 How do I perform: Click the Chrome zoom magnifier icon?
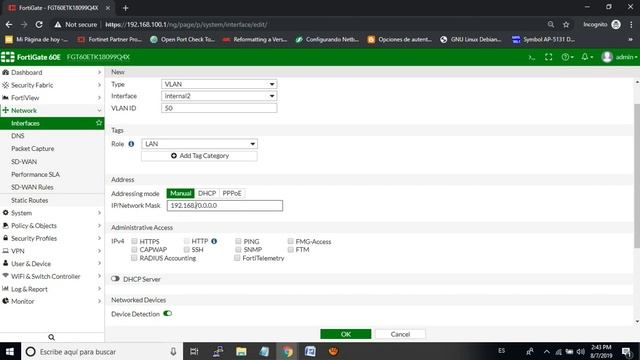point(551,24)
